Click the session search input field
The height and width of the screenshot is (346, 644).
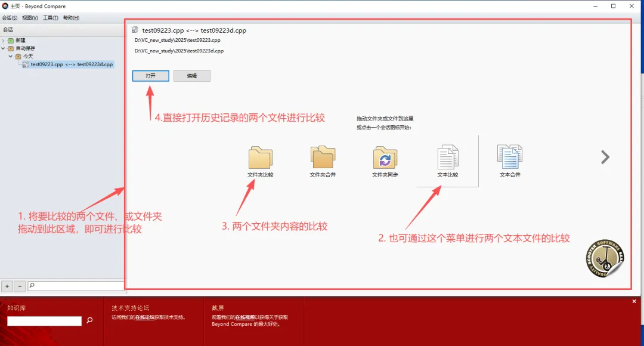pyautogui.click(x=76, y=286)
